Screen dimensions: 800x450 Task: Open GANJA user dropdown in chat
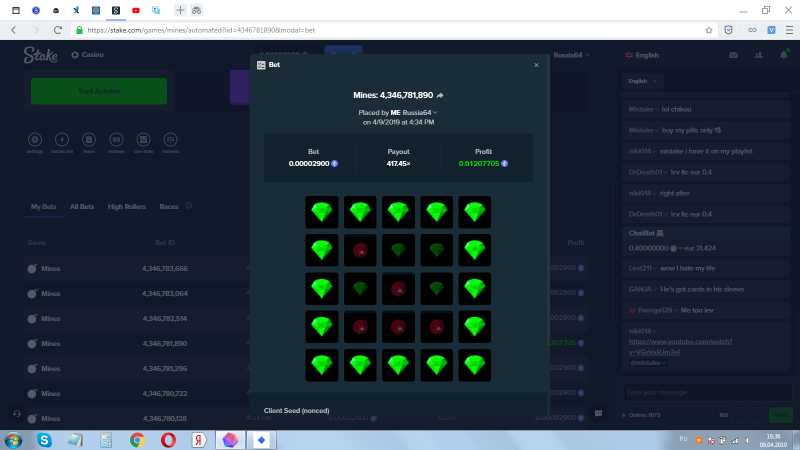pyautogui.click(x=655, y=289)
